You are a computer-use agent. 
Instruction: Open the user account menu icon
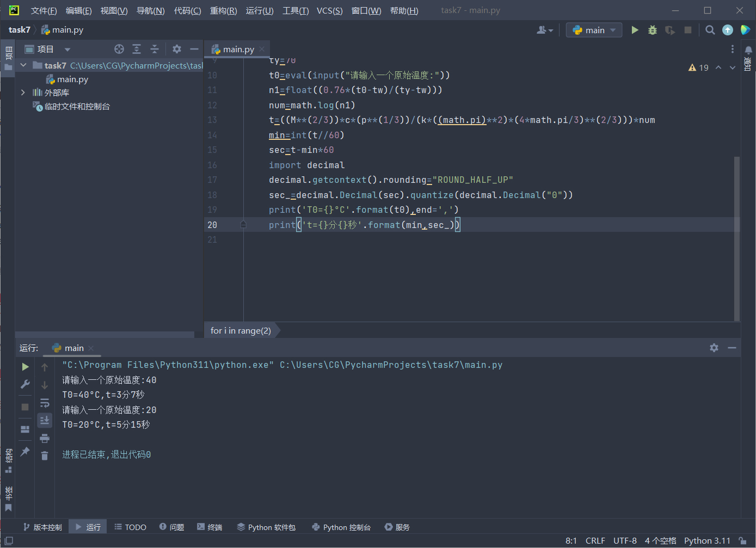click(545, 30)
